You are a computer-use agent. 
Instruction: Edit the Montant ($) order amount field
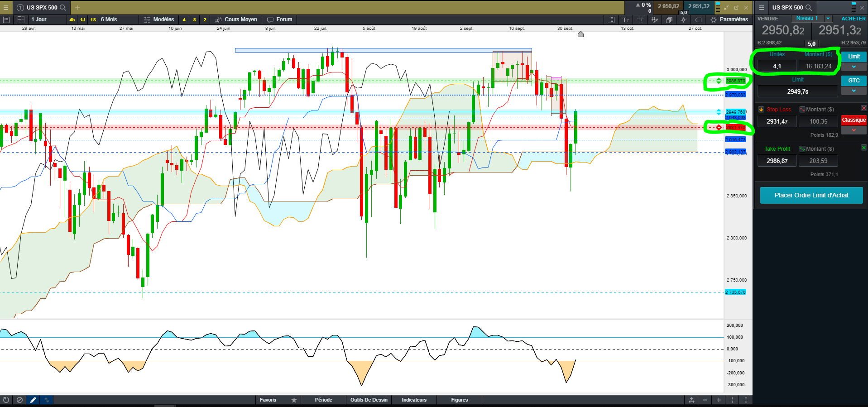[818, 66]
